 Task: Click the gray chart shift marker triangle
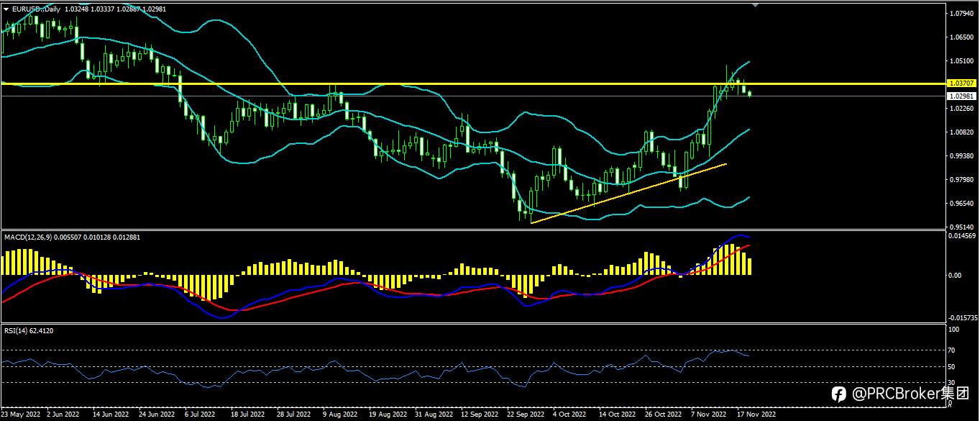(755, 5)
